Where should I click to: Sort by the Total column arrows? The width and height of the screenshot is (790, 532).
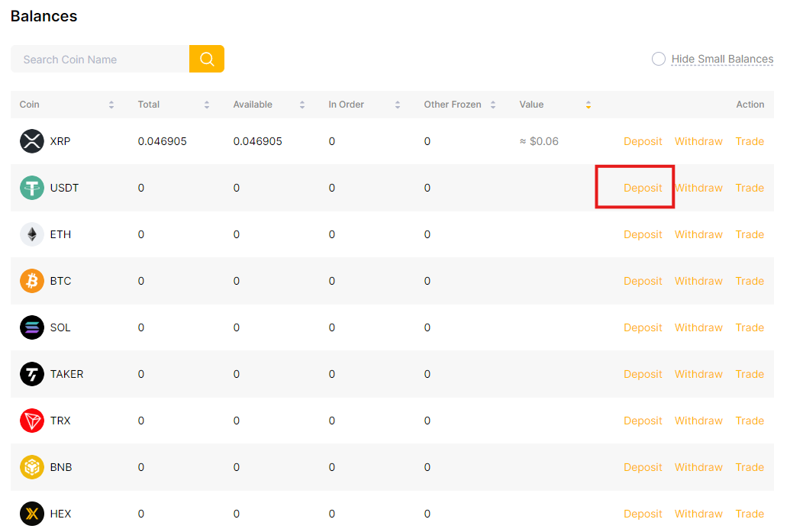207,105
